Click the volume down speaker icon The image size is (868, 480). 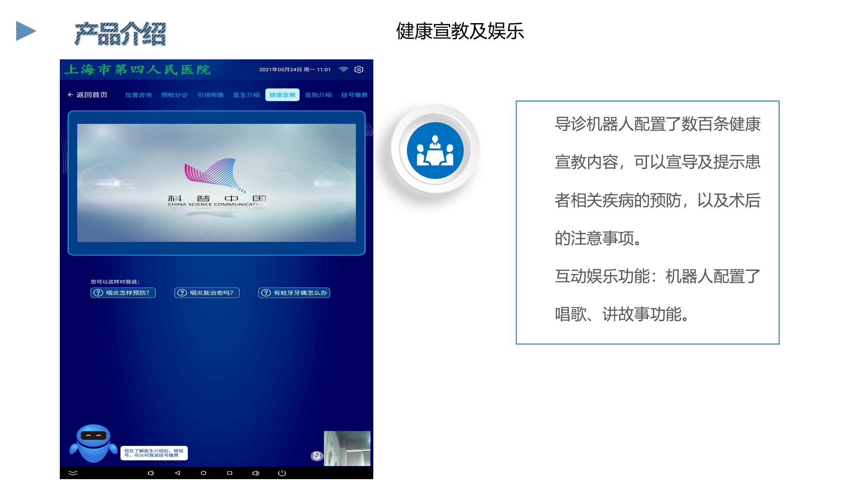pyautogui.click(x=151, y=473)
